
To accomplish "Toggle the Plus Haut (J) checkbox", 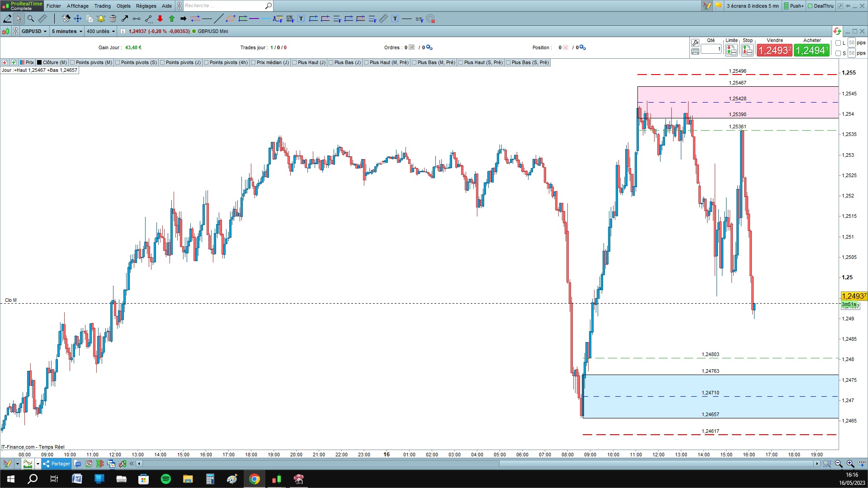I will coord(294,62).
